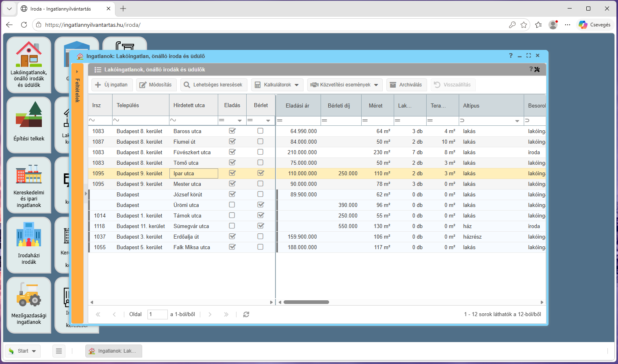
Task: Reload the browser page
Action: [x=24, y=25]
